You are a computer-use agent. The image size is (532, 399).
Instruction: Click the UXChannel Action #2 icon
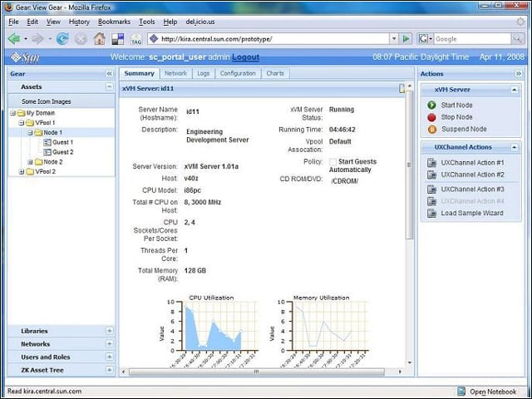[431, 175]
